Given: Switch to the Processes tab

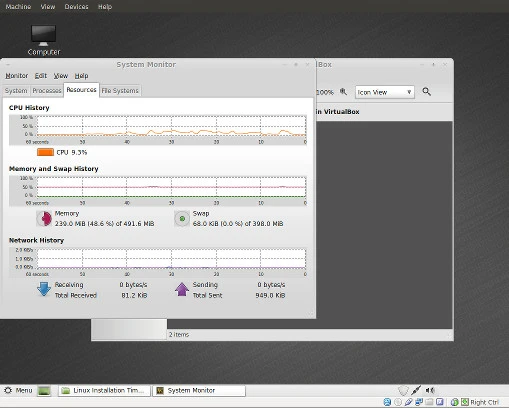Looking at the screenshot, I should click(47, 91).
